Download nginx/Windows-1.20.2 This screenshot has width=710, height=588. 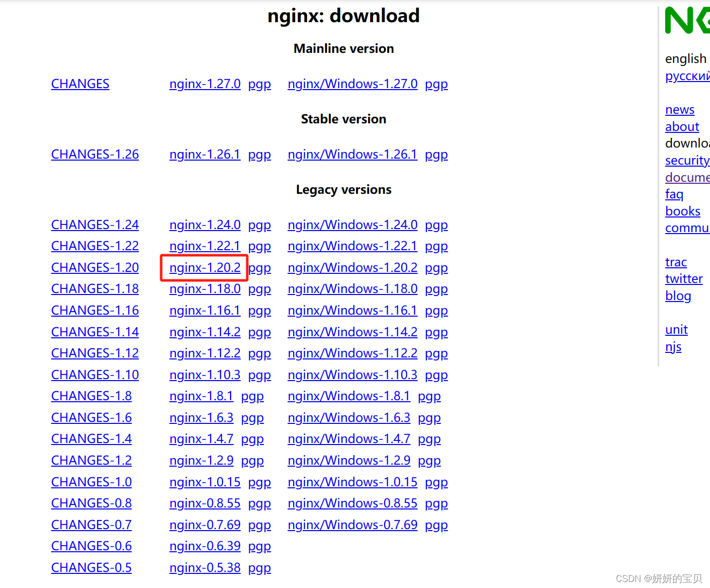coord(352,268)
